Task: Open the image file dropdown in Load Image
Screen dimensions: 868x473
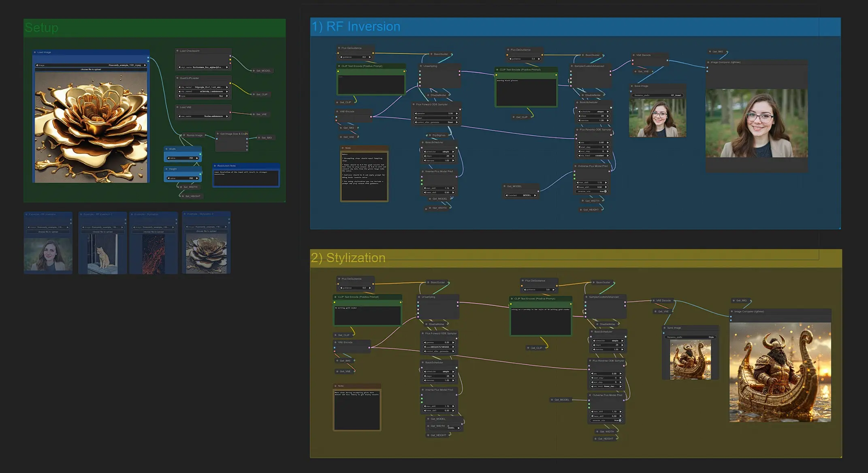Action: coord(91,65)
